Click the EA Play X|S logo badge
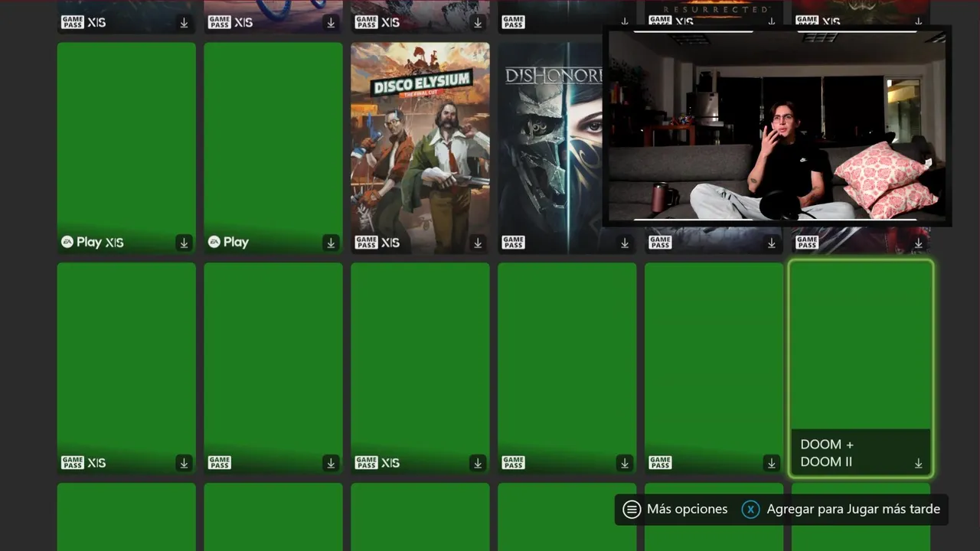This screenshot has height=551, width=980. point(93,243)
